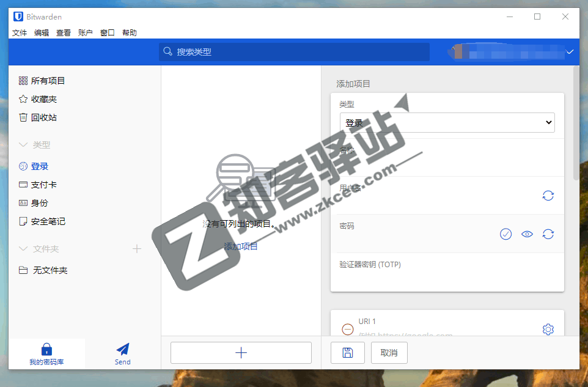Open the account dropdown at top right

coord(570,52)
